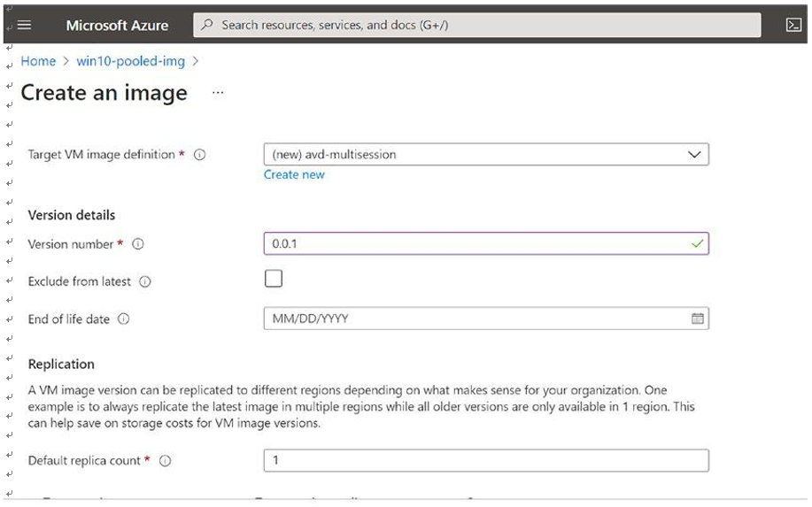The height and width of the screenshot is (507, 812).
Task: Click the search magnifier icon
Action: pyautogui.click(x=206, y=24)
